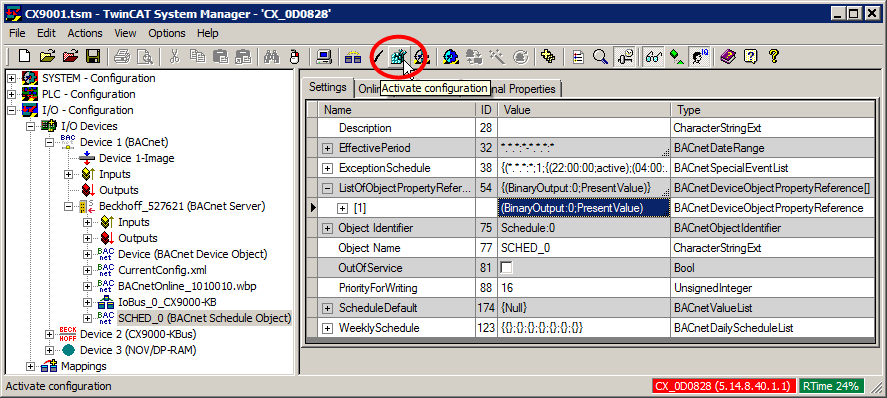The height and width of the screenshot is (398, 887).
Task: Open the Help menu
Action: click(x=208, y=33)
